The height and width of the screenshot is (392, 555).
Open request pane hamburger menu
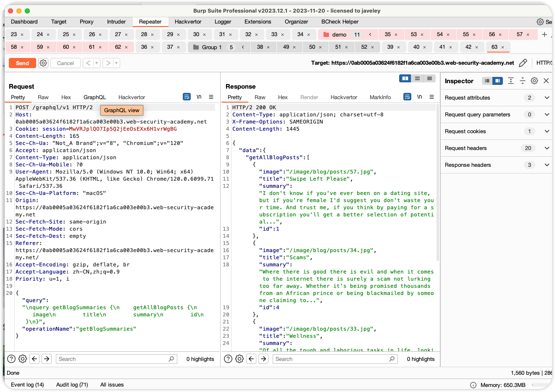pos(211,97)
